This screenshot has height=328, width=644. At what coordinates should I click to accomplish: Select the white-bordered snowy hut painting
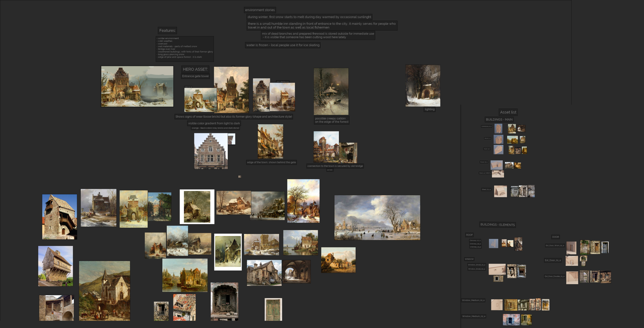[x=197, y=207]
